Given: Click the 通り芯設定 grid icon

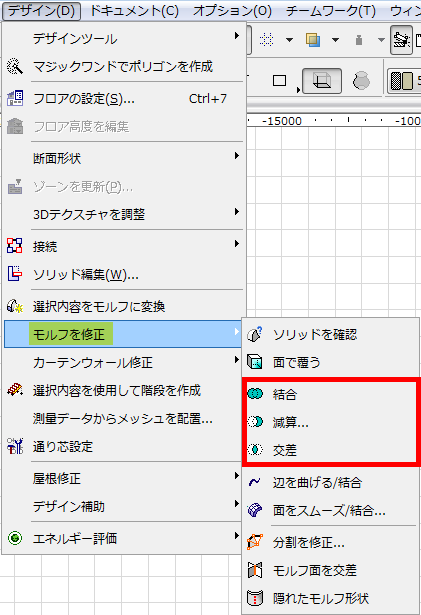Looking at the screenshot, I should pyautogui.click(x=15, y=446).
